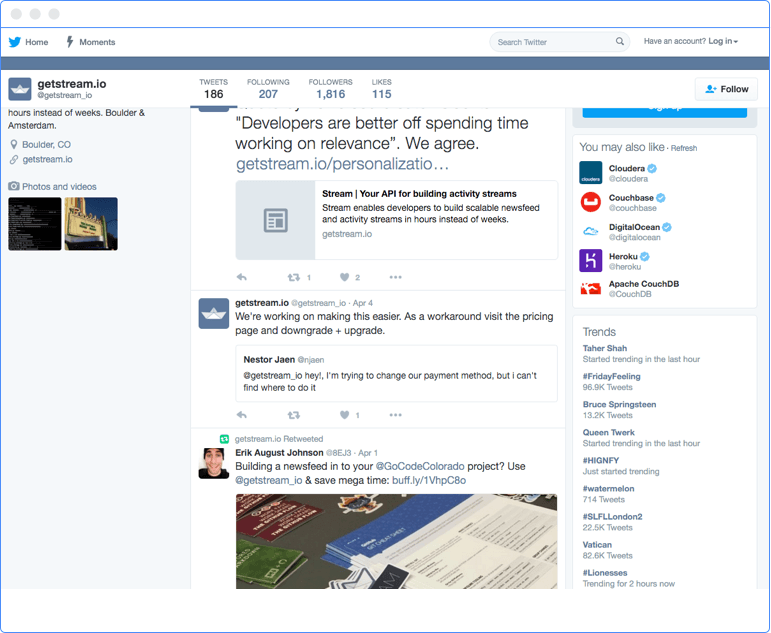Click the Couchbase logo icon
This screenshot has width=771, height=633.
click(591, 202)
